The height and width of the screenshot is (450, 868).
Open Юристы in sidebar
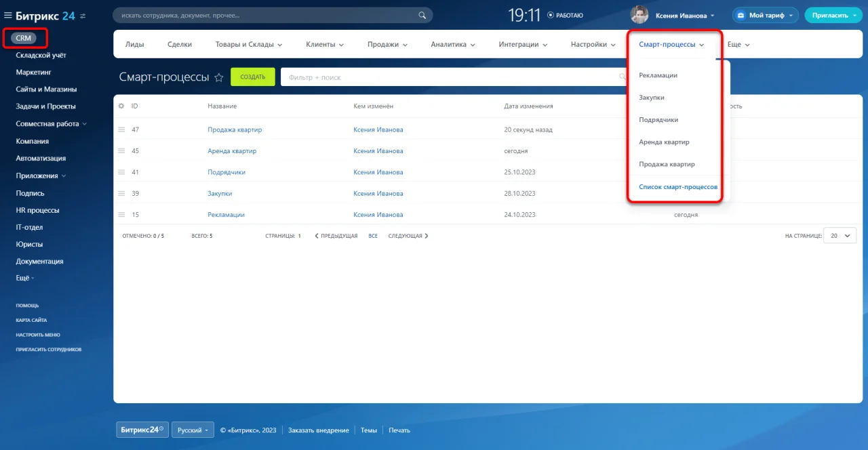point(29,245)
